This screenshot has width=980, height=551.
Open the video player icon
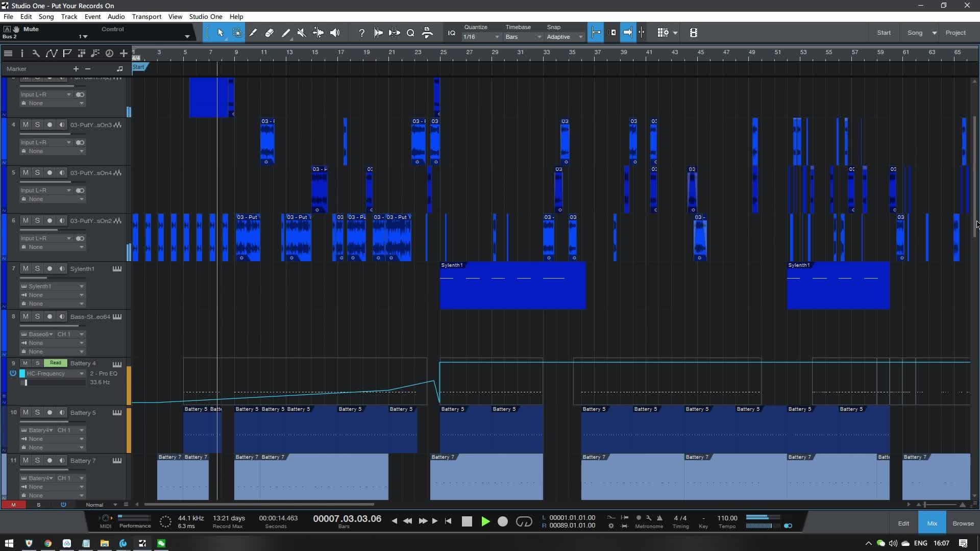693,33
